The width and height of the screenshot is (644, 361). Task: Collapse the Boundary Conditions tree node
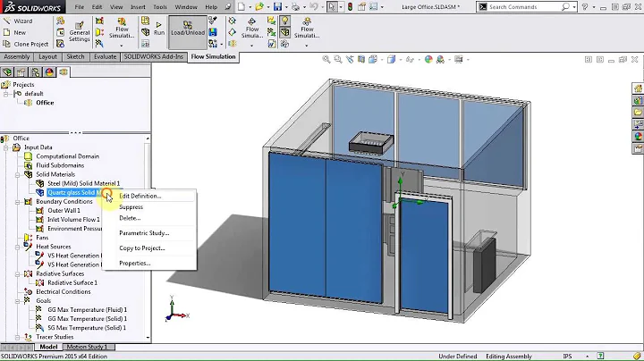tap(18, 202)
